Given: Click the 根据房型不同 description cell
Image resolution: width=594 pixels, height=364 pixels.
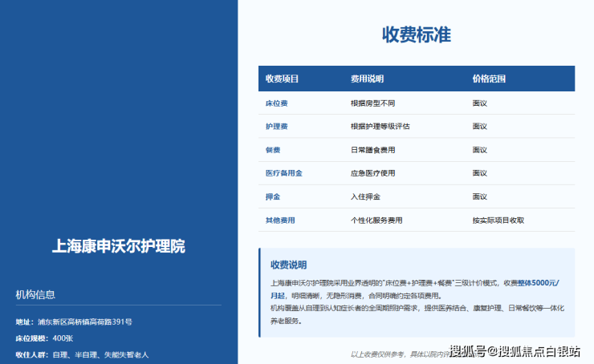Looking at the screenshot, I should pos(372,103).
